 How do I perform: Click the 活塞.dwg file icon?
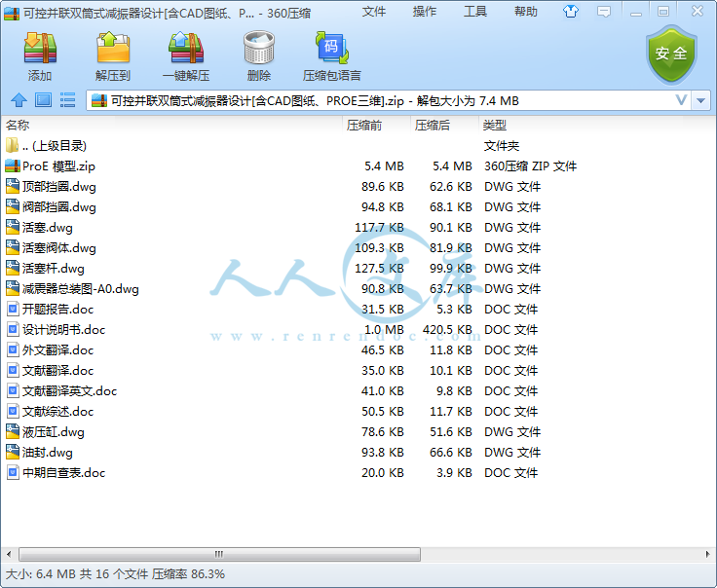[13, 227]
